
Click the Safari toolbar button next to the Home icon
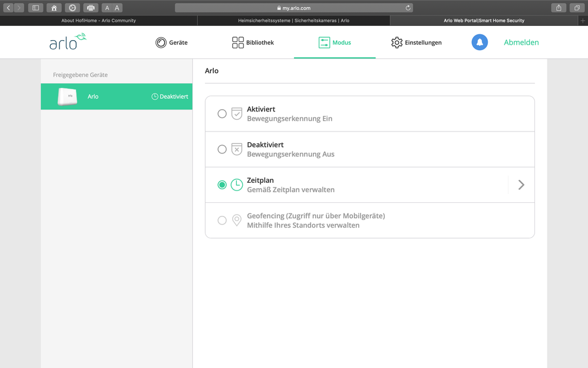(72, 8)
